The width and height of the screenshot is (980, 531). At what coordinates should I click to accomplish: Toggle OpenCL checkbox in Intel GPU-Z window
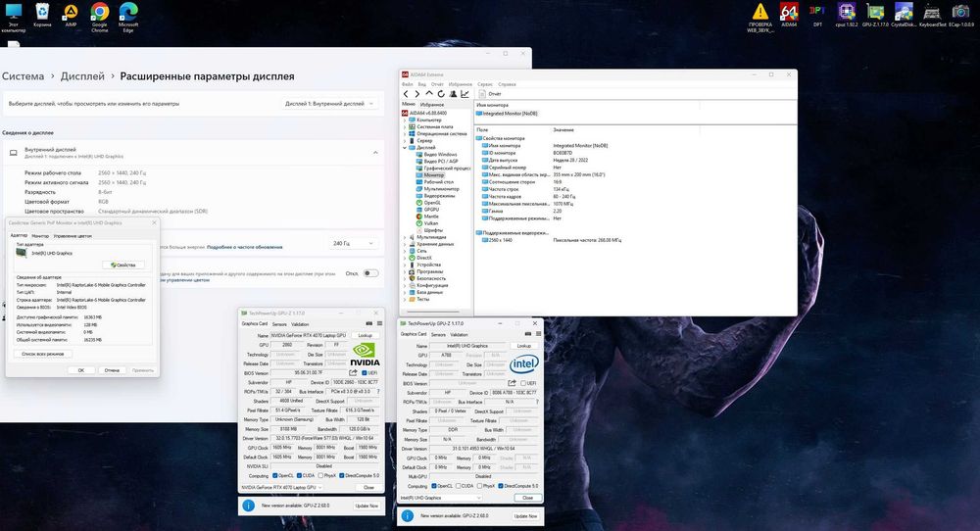coord(434,486)
